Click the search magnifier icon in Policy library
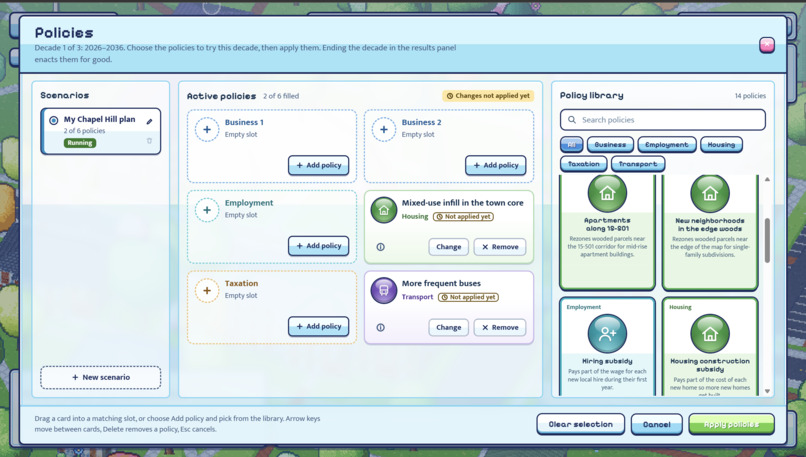Screen dimensions: 806x457 (x=572, y=120)
